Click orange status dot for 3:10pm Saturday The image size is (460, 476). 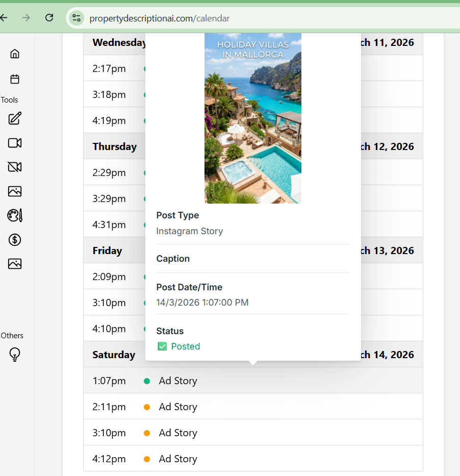click(x=147, y=433)
